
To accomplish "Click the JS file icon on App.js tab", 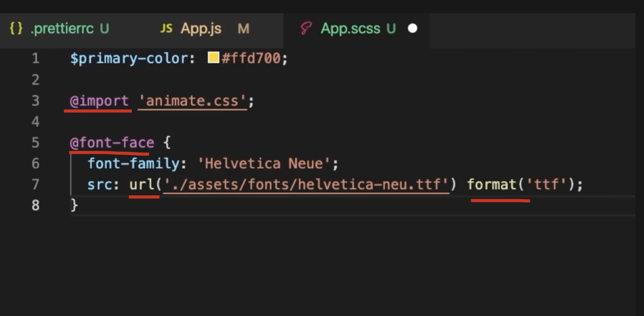I will [x=166, y=28].
